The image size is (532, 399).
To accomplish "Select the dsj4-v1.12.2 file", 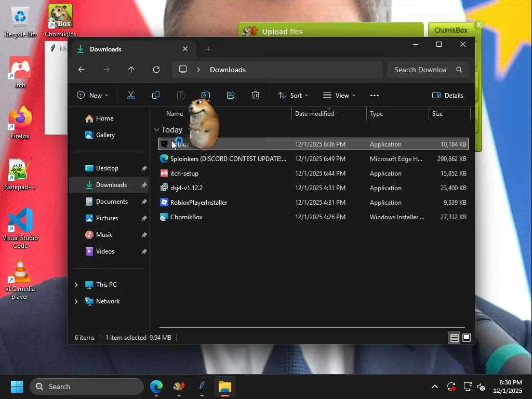I will pyautogui.click(x=313, y=188).
